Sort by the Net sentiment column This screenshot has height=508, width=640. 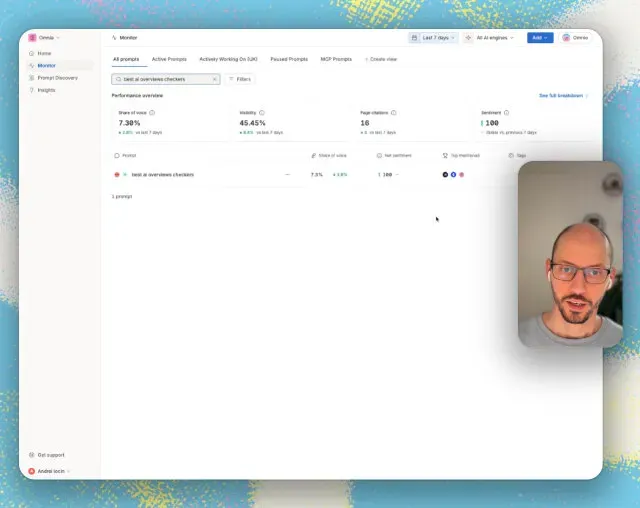[394, 155]
